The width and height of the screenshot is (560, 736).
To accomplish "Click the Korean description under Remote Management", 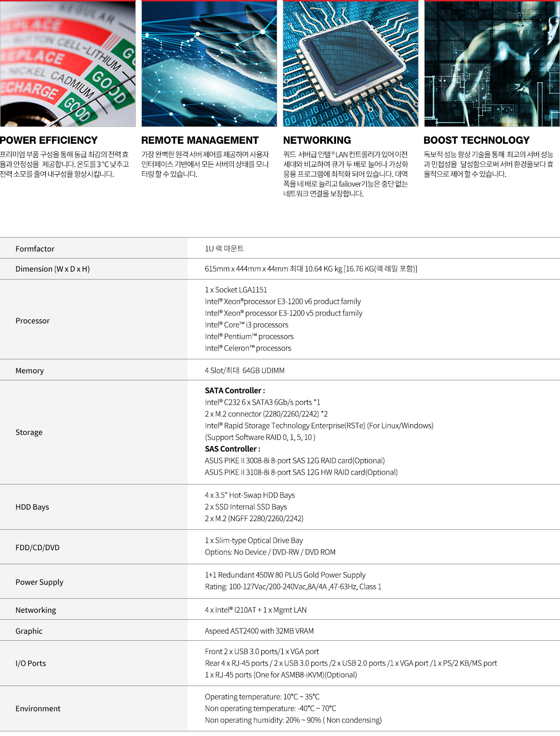I will coord(205,164).
